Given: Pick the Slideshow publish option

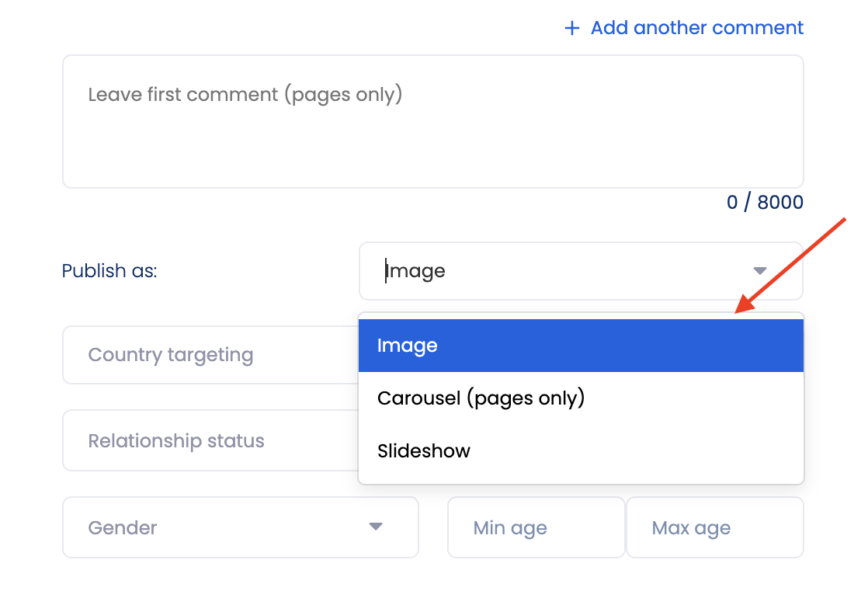Looking at the screenshot, I should click(581, 450).
